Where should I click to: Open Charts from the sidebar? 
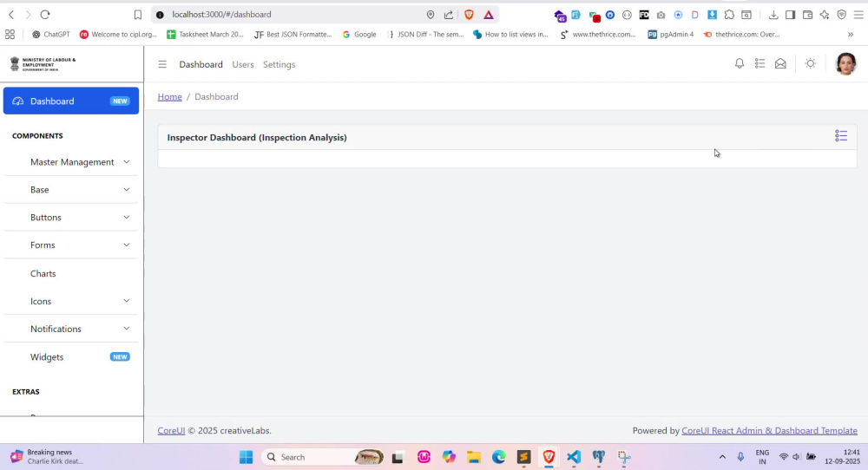coord(71,274)
